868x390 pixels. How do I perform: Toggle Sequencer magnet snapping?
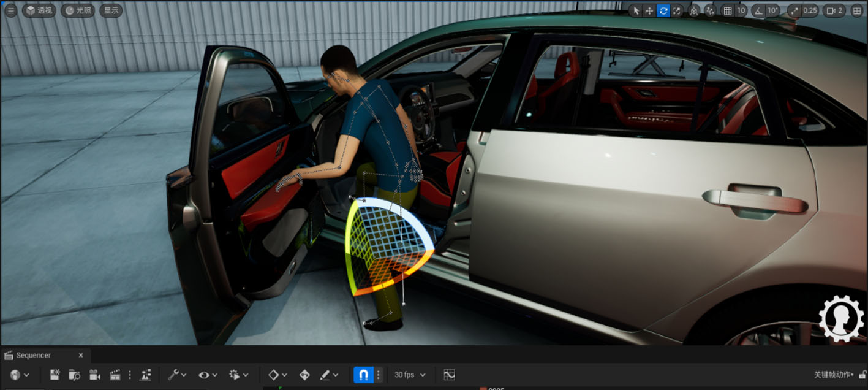[364, 375]
